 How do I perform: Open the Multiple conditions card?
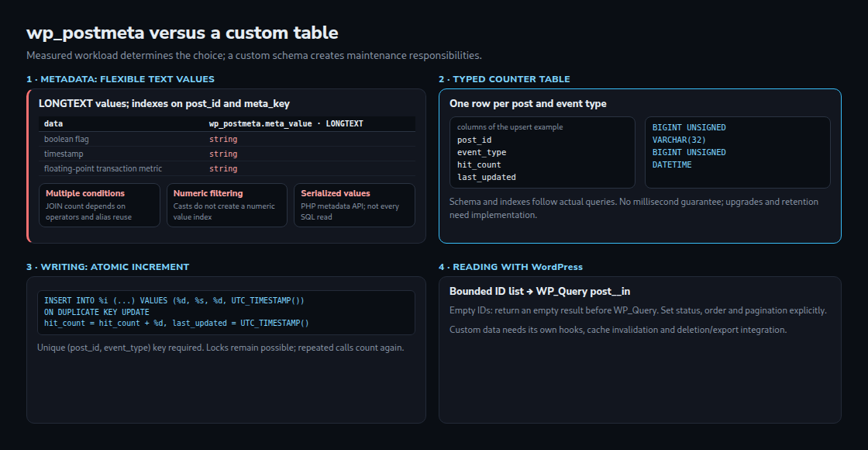click(99, 205)
